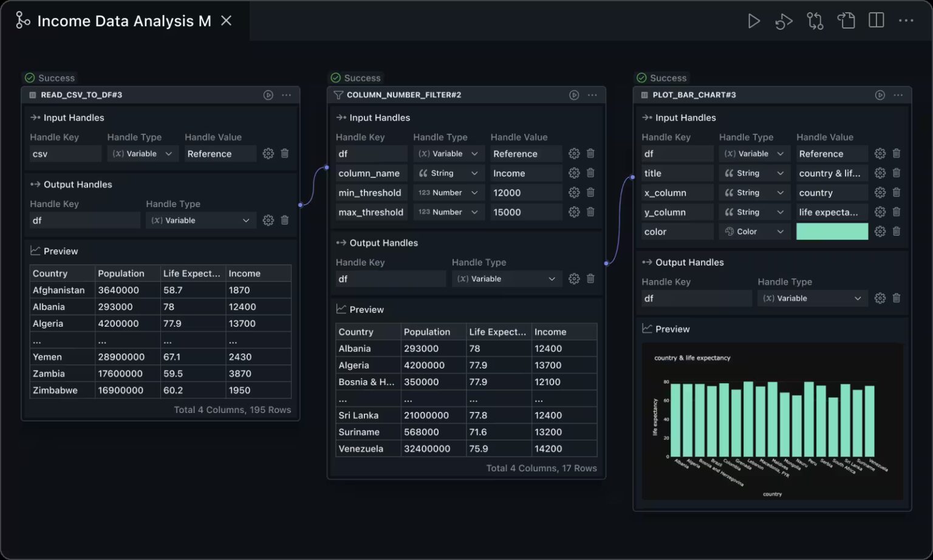
Task: Pick the green bar color swatch
Action: 832,231
